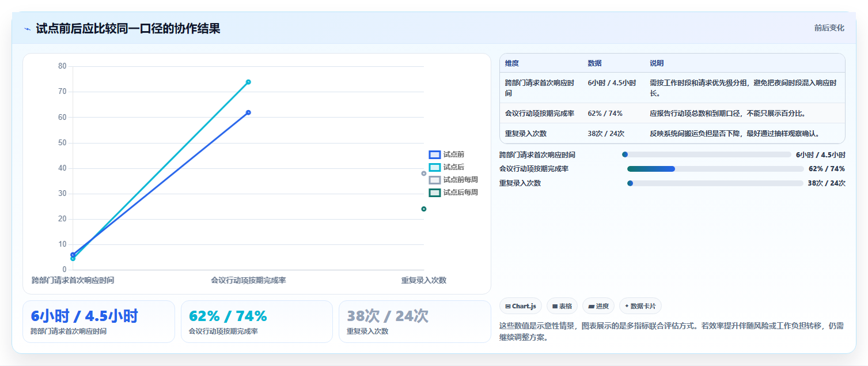Click the x-axis label 跨部门请求首次响应时间
Image resolution: width=868 pixels, height=366 pixels.
tap(73, 280)
